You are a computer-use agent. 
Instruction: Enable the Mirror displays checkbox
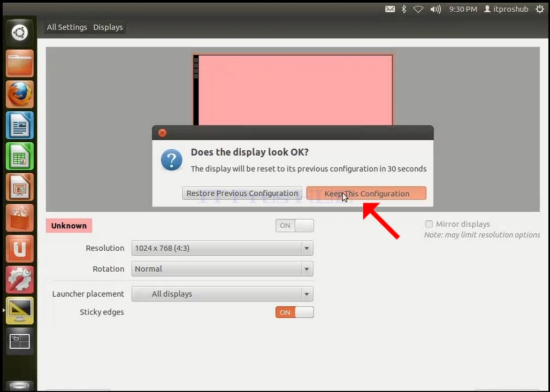[x=429, y=224]
